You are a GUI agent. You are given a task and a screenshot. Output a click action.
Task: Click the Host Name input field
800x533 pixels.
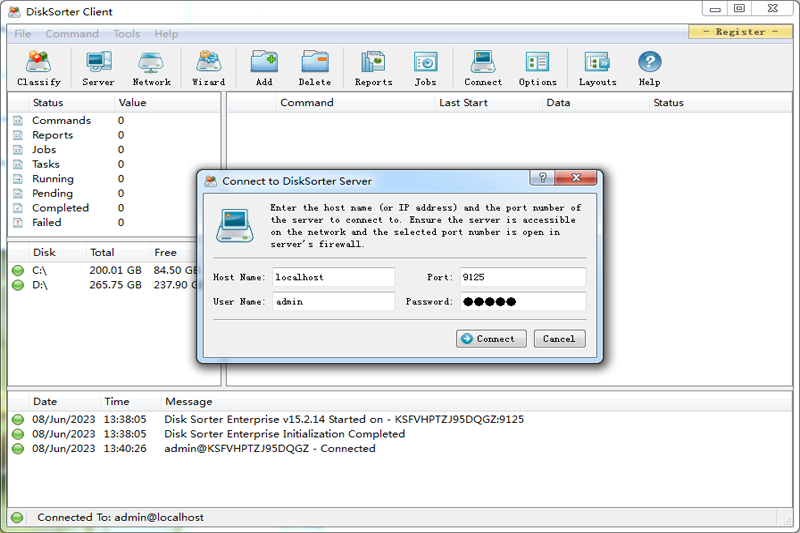click(x=333, y=277)
